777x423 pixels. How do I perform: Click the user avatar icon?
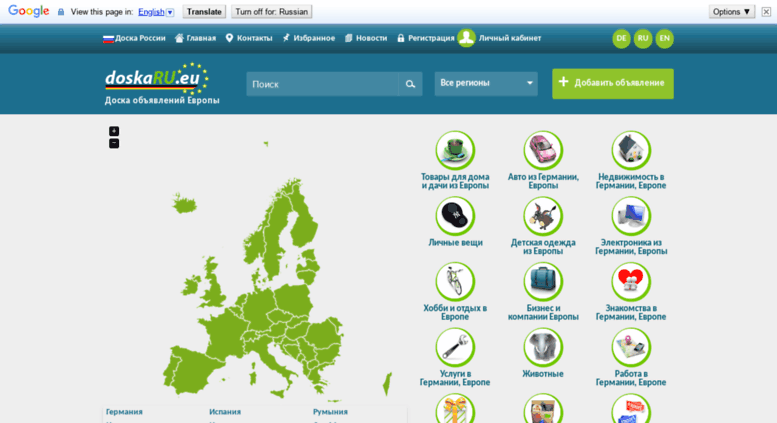[466, 38]
